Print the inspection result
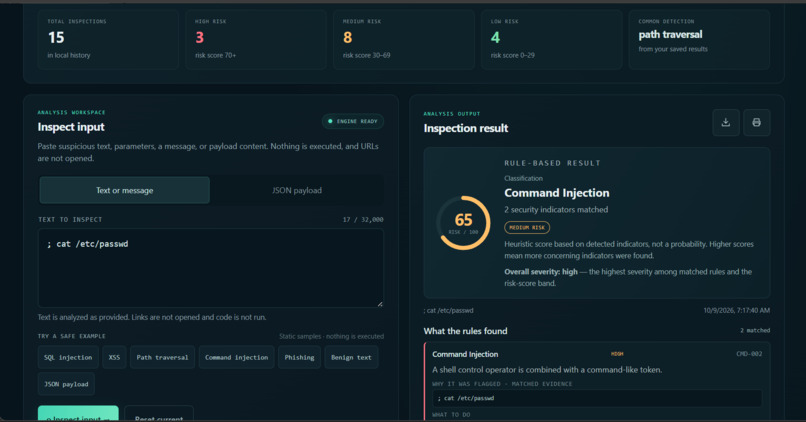 coord(757,122)
